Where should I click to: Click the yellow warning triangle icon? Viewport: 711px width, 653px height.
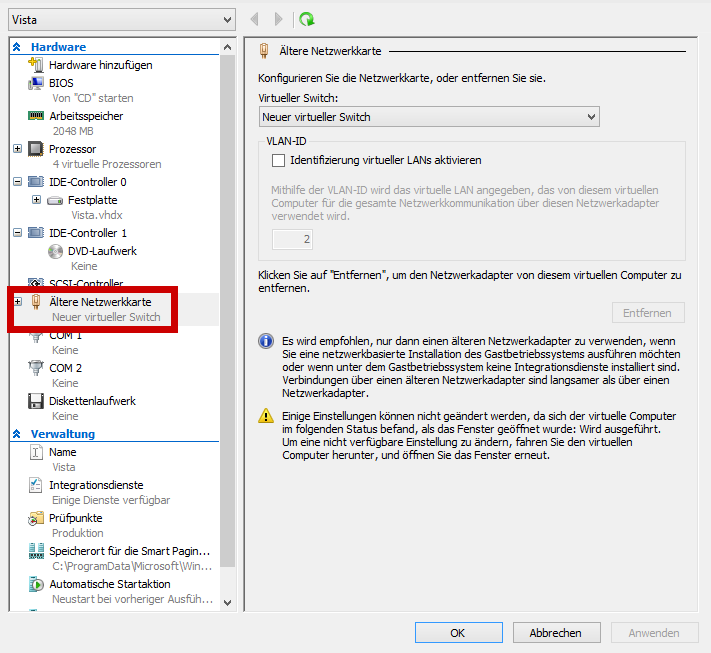pos(266,415)
